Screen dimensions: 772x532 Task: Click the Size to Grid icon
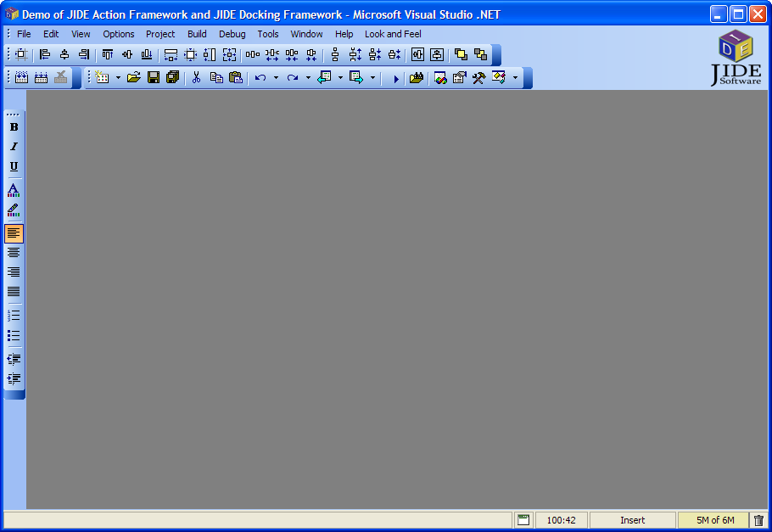coord(190,54)
